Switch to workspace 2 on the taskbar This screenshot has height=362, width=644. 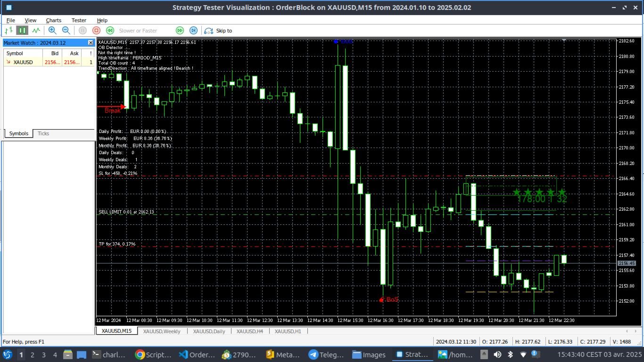pyautogui.click(x=31, y=354)
